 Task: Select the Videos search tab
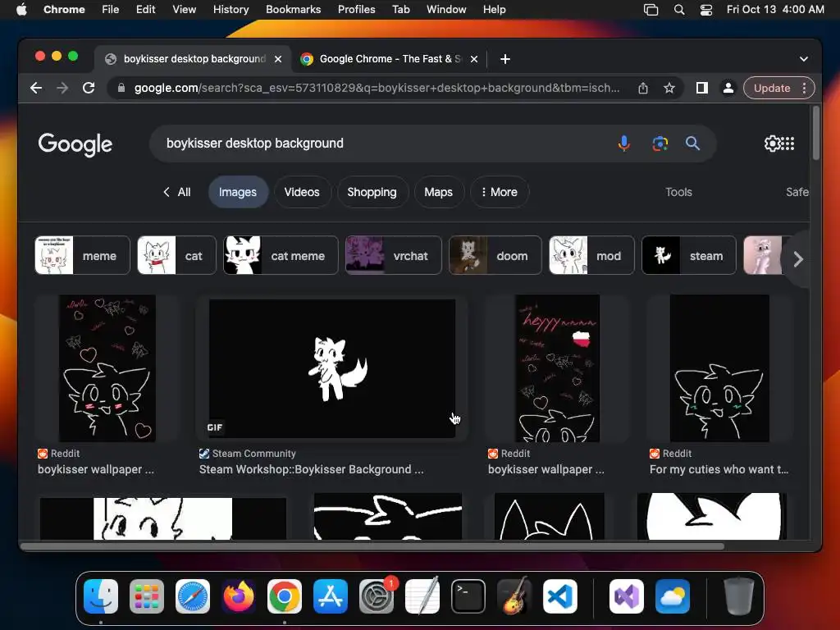tap(302, 192)
